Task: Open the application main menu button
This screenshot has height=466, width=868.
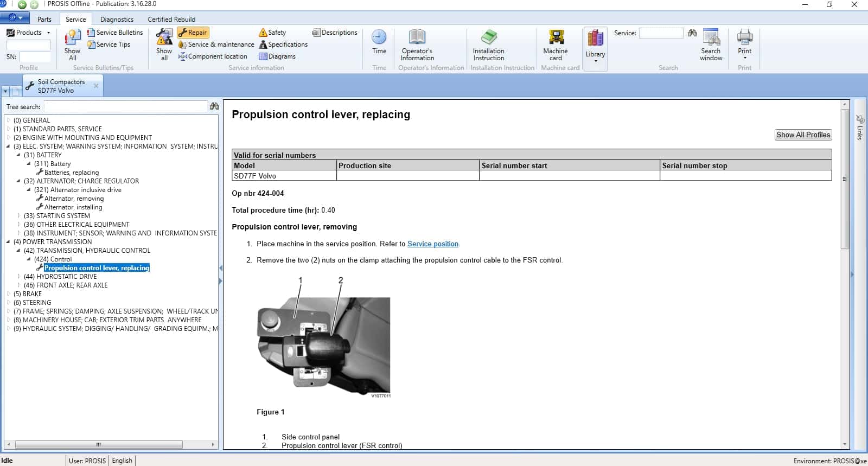Action: 15,18
